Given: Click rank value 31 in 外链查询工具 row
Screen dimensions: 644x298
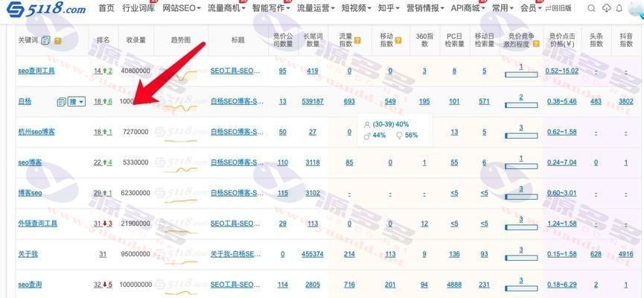Looking at the screenshot, I should pos(98,223).
